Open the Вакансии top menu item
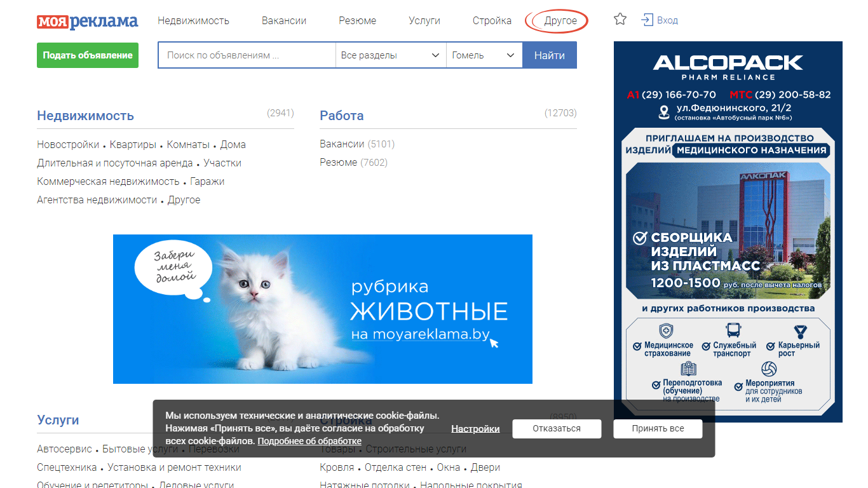This screenshot has width=868, height=488. click(284, 20)
